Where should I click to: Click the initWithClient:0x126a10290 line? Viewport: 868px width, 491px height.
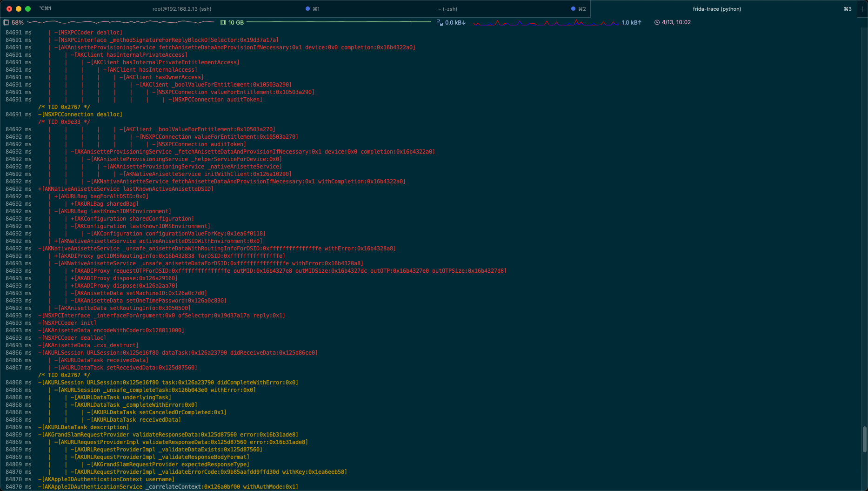205,174
